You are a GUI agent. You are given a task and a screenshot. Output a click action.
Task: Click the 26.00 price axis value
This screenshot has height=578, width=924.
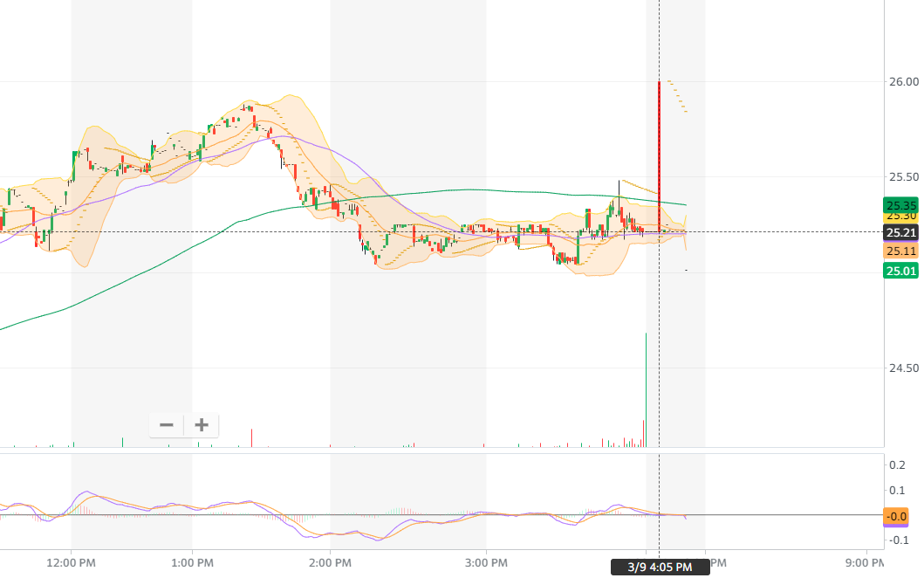tap(903, 81)
